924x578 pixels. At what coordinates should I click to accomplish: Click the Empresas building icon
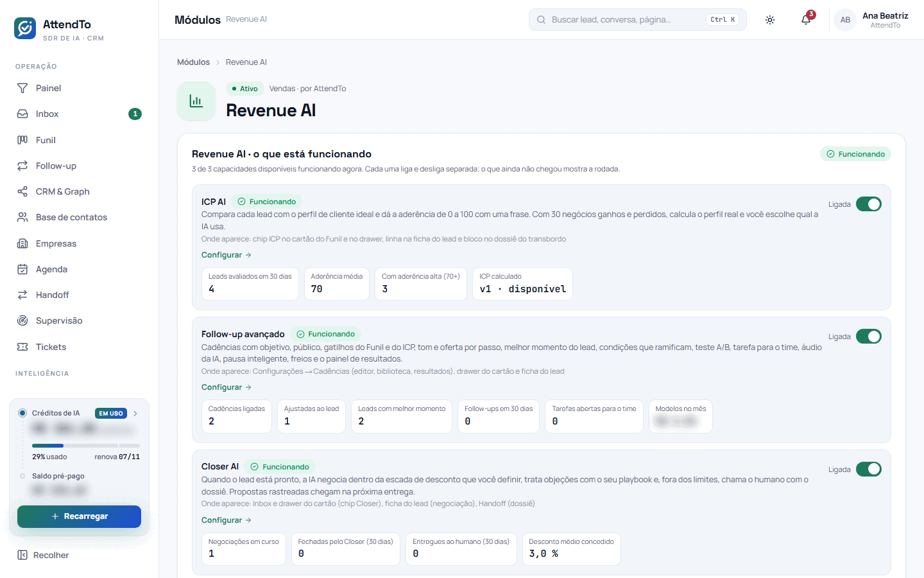click(x=22, y=243)
